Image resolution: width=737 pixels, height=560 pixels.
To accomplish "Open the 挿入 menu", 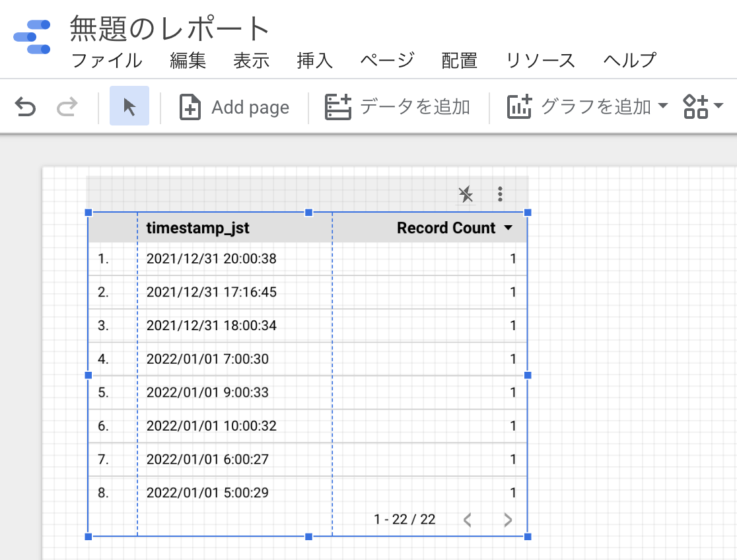I will pyautogui.click(x=315, y=61).
